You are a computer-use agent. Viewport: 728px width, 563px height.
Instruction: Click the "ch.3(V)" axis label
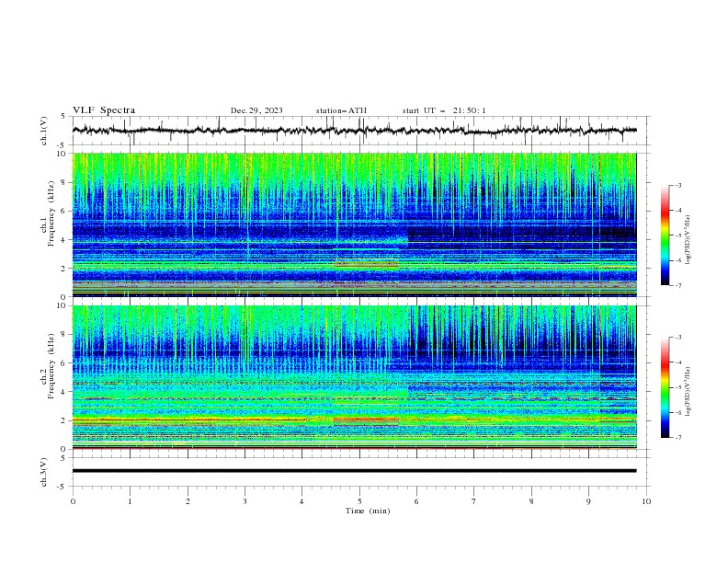coord(44,472)
